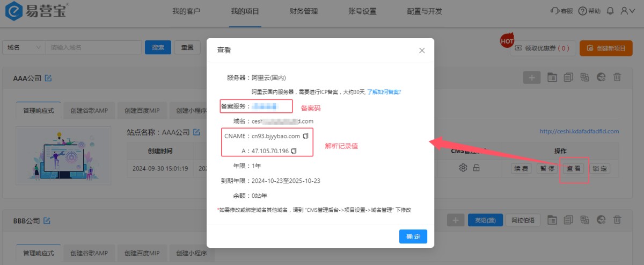Viewport: 644px width, 265px height.
Task: Click the 客服 headset icon
Action: click(x=555, y=11)
